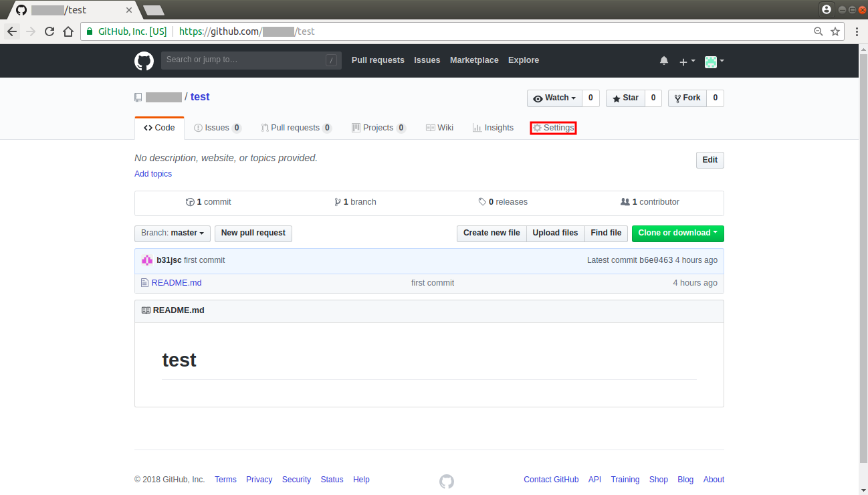Focus the Search or jump to field
Screen dimensions: 868x495
point(251,60)
